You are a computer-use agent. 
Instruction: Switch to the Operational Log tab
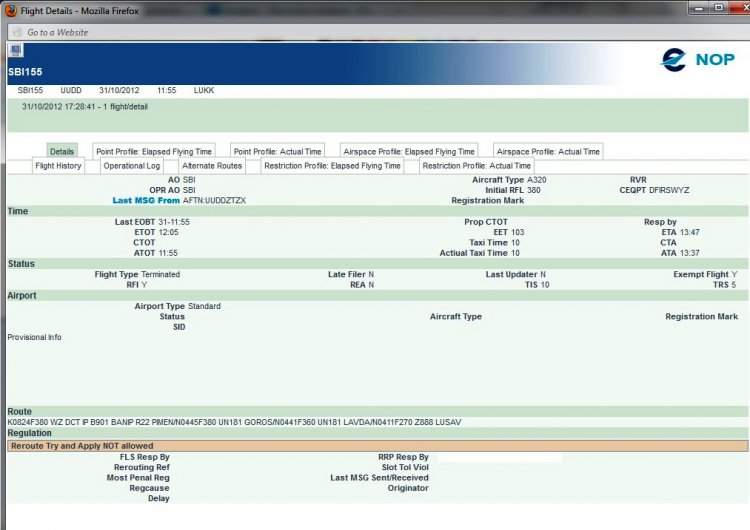tap(132, 166)
